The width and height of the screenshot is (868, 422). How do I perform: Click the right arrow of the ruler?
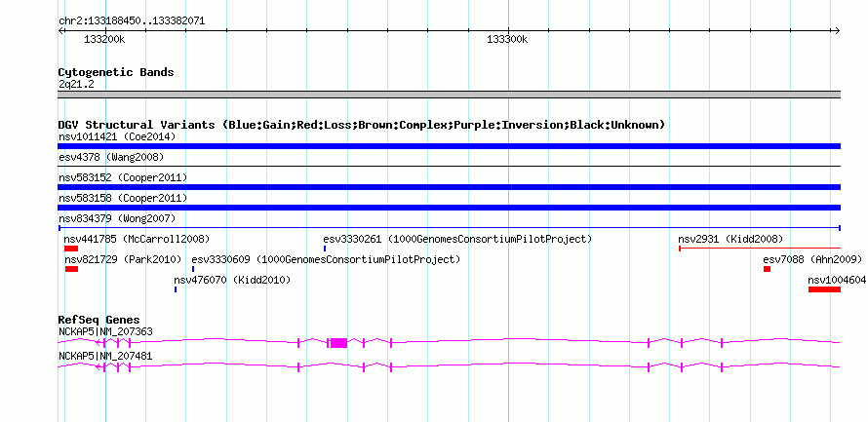(x=838, y=30)
